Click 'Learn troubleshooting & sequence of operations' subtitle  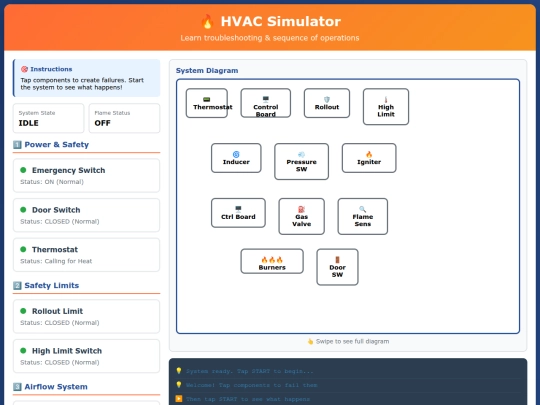click(x=270, y=38)
